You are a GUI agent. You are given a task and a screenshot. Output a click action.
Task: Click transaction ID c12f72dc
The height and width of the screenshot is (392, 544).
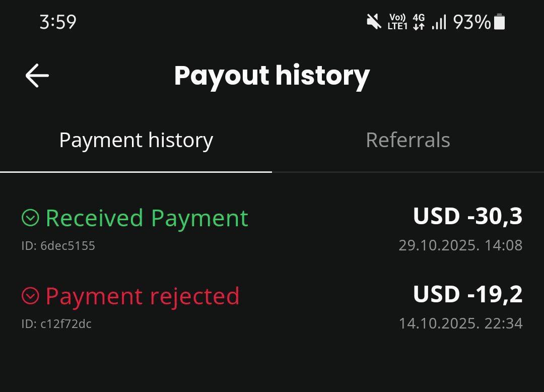[x=56, y=323]
